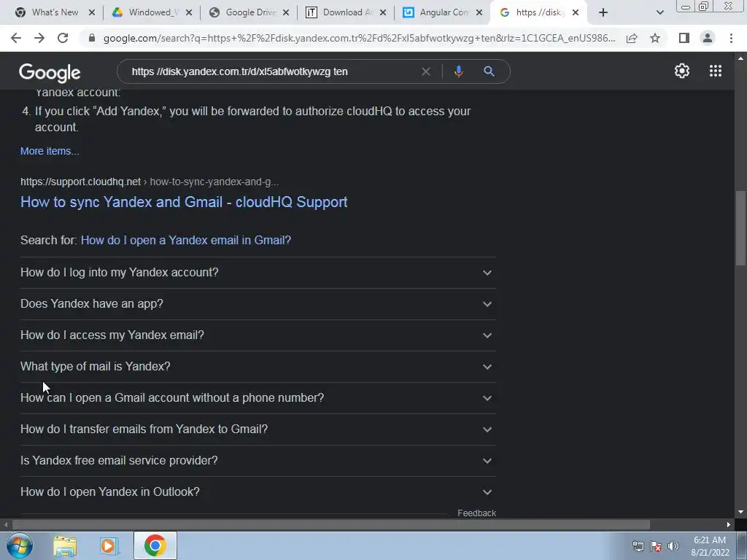
Task: Reload the current page
Action: (63, 38)
